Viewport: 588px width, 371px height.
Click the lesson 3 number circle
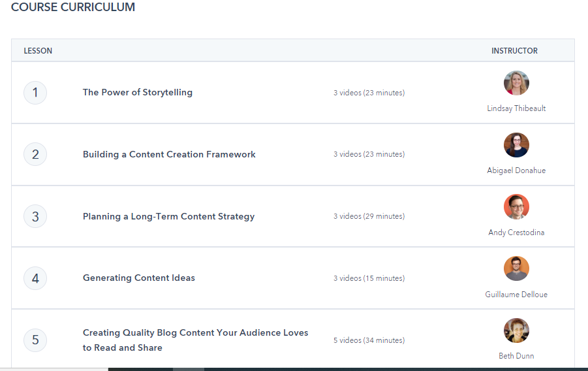point(35,216)
